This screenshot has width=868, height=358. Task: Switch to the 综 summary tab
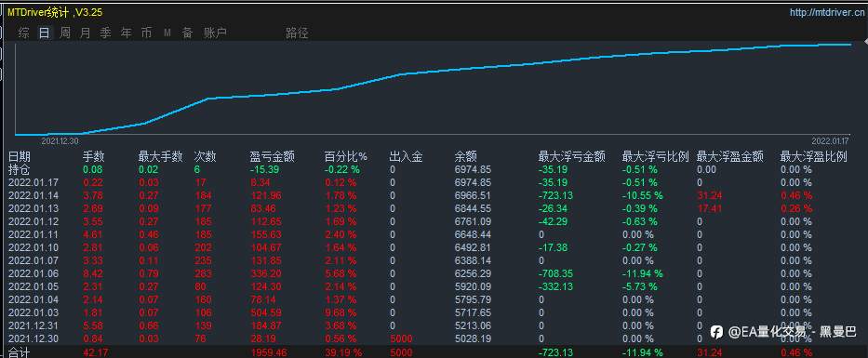point(23,33)
